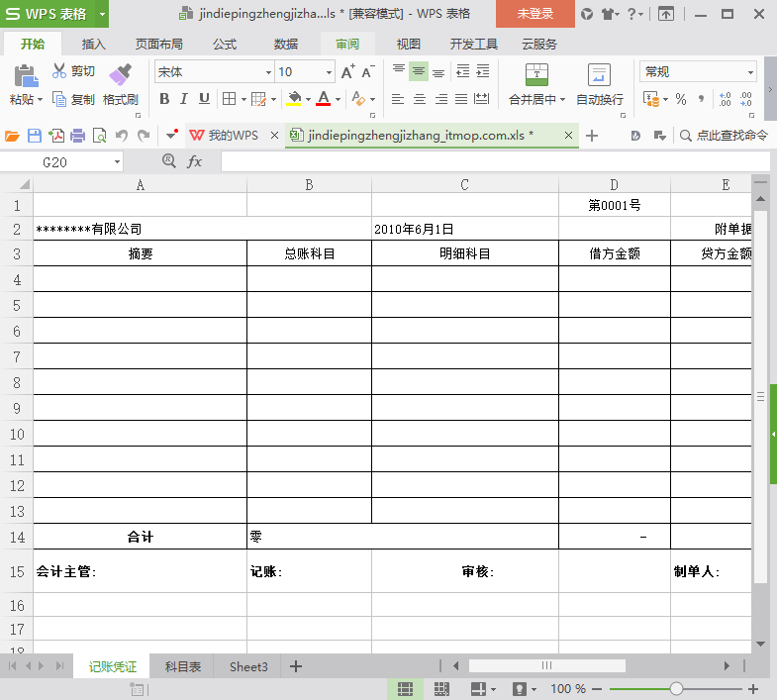Apply cell borders icon

(229, 99)
